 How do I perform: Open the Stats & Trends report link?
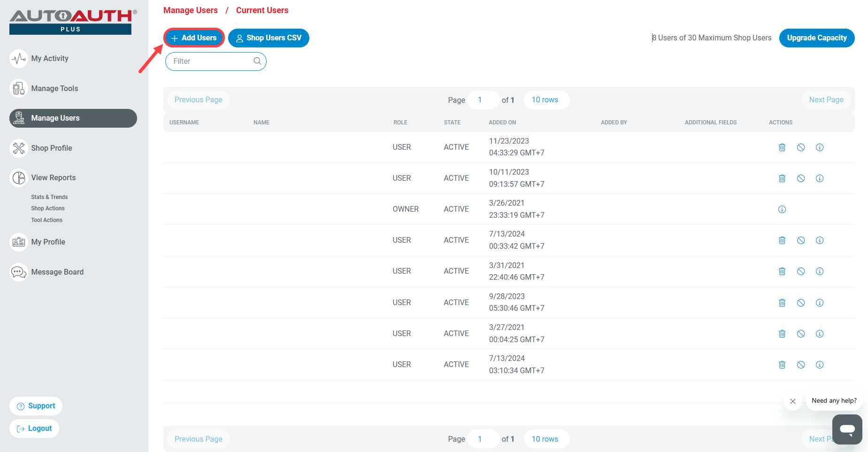49,197
